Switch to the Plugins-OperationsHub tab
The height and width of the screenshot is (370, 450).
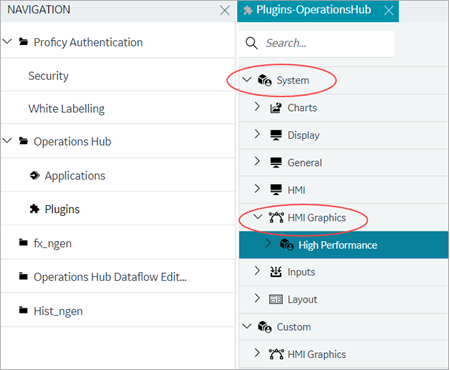pyautogui.click(x=313, y=10)
